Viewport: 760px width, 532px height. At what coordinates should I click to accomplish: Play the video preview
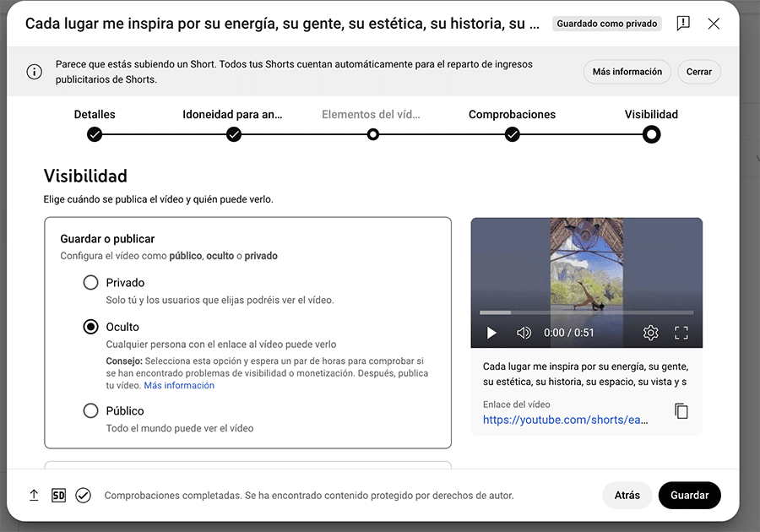pos(491,333)
